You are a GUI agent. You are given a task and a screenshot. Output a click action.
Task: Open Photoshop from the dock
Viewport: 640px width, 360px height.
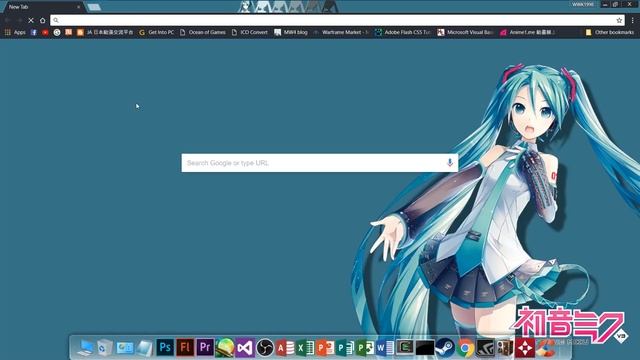pos(165,348)
